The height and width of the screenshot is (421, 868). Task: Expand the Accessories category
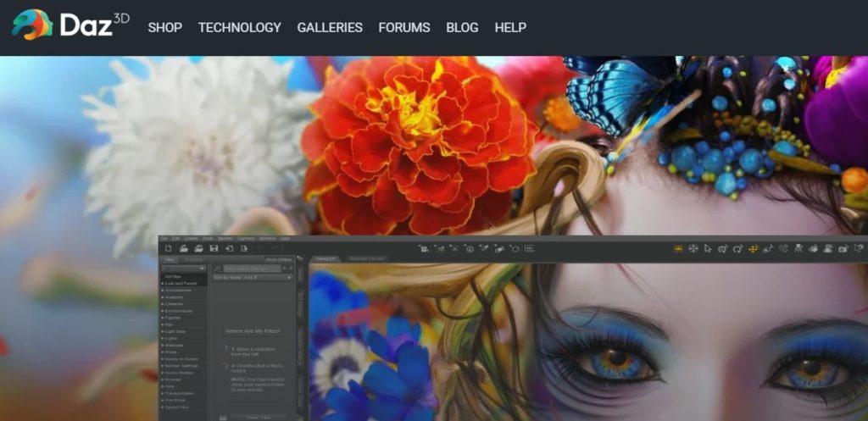178,290
